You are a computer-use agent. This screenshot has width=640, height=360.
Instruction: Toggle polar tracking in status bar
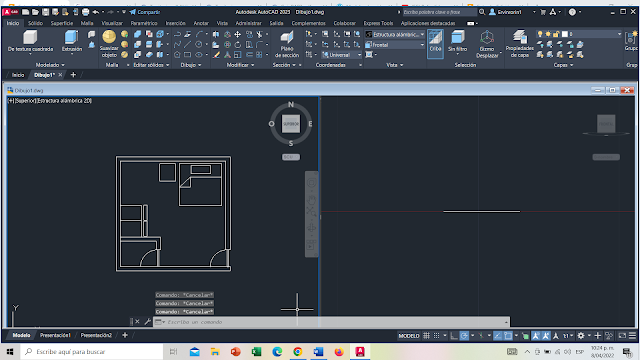point(464,336)
